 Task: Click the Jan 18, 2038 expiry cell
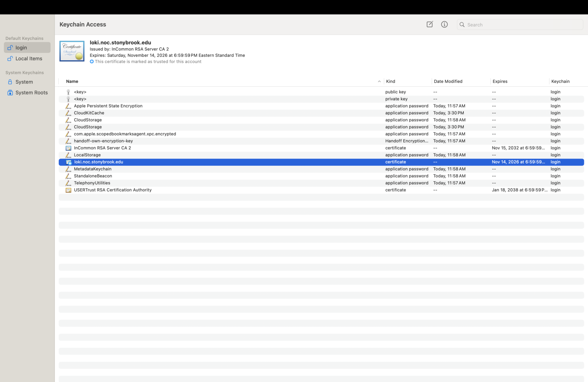tap(520, 190)
